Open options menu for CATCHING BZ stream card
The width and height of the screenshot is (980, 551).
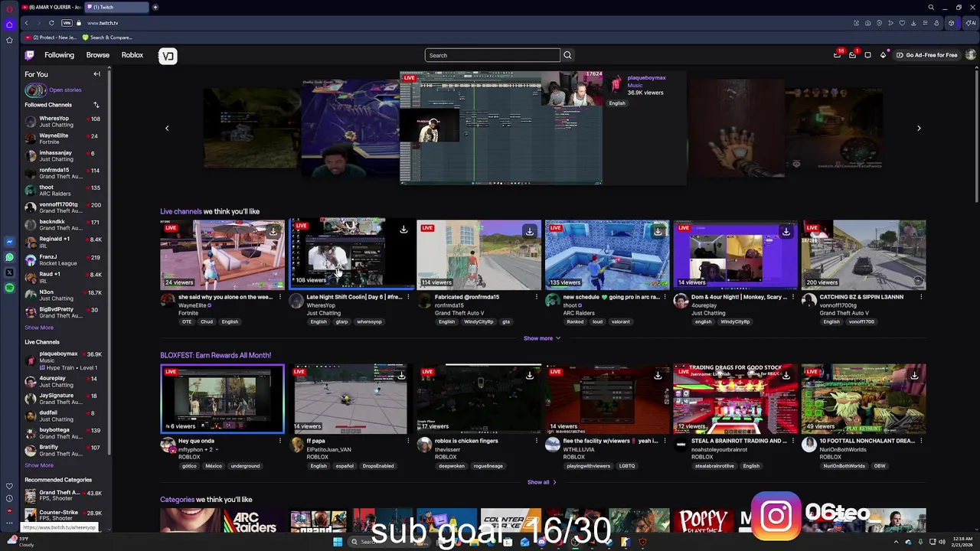(921, 297)
